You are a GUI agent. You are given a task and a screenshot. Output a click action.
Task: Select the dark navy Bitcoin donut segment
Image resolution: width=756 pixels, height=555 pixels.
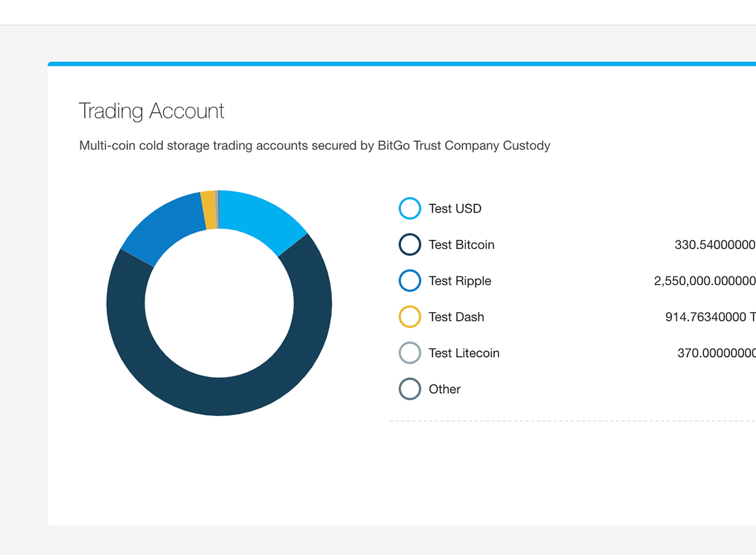click(220, 396)
